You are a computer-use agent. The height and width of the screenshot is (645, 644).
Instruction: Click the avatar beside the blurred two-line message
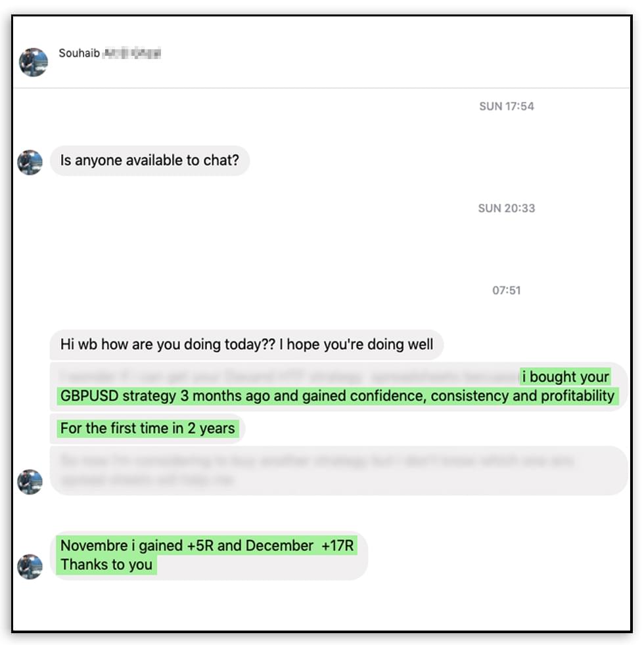pyautogui.click(x=30, y=481)
